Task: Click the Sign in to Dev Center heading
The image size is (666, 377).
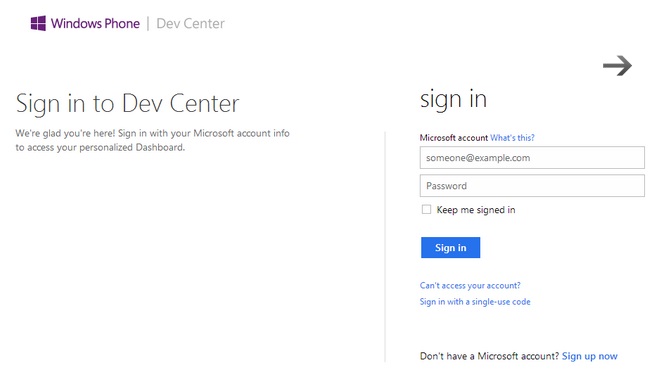Action: [127, 104]
